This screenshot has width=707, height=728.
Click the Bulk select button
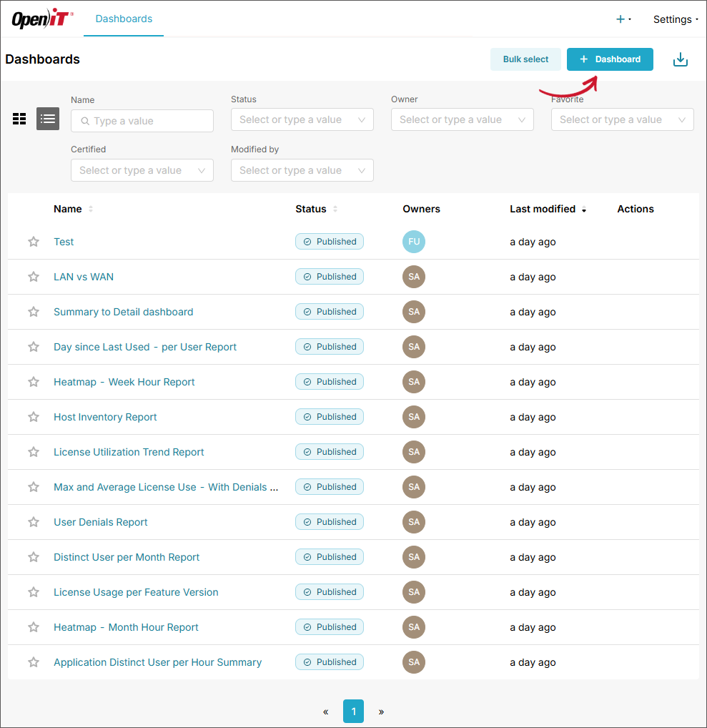(525, 59)
